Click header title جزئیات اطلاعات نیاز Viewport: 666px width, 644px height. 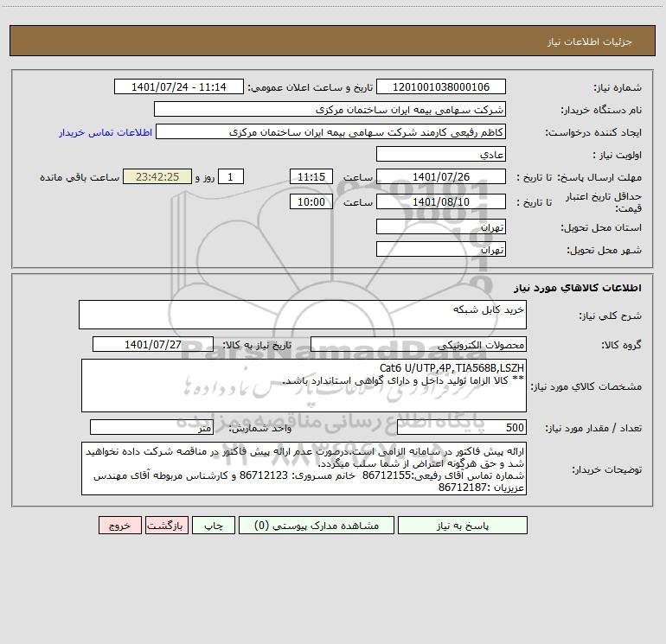tap(590, 41)
